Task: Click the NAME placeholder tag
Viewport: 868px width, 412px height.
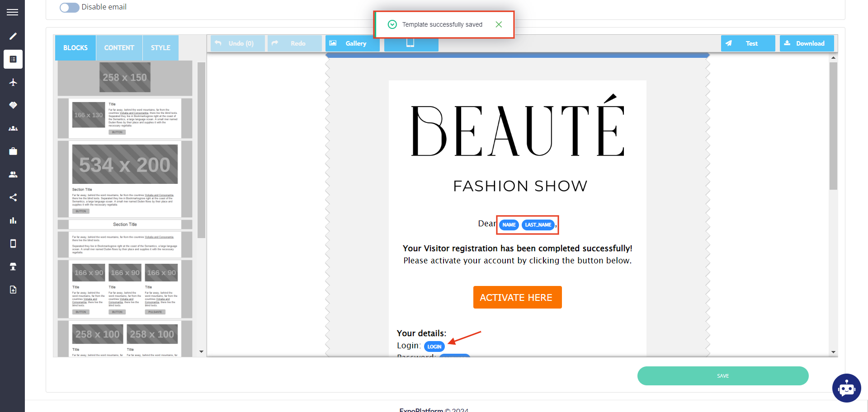Action: (509, 225)
